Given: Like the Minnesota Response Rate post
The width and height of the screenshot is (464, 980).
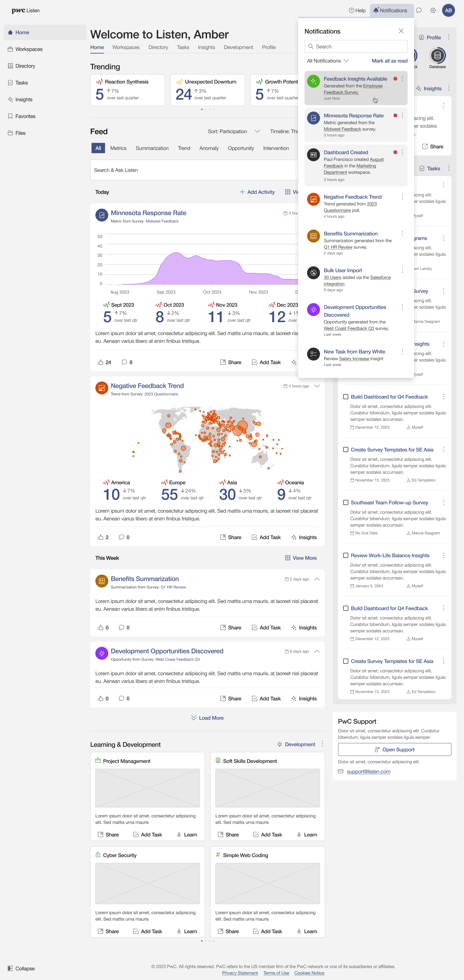Looking at the screenshot, I should (x=101, y=362).
